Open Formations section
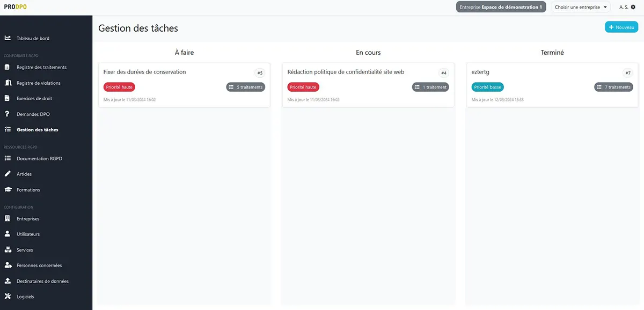 point(28,190)
